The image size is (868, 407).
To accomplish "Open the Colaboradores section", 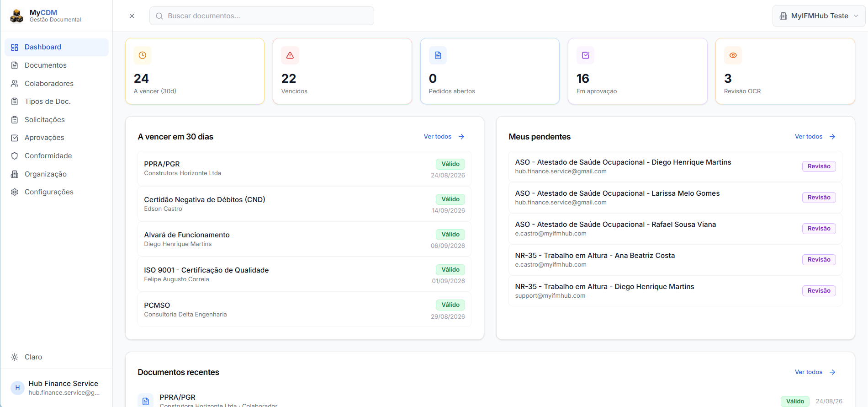I will point(57,84).
